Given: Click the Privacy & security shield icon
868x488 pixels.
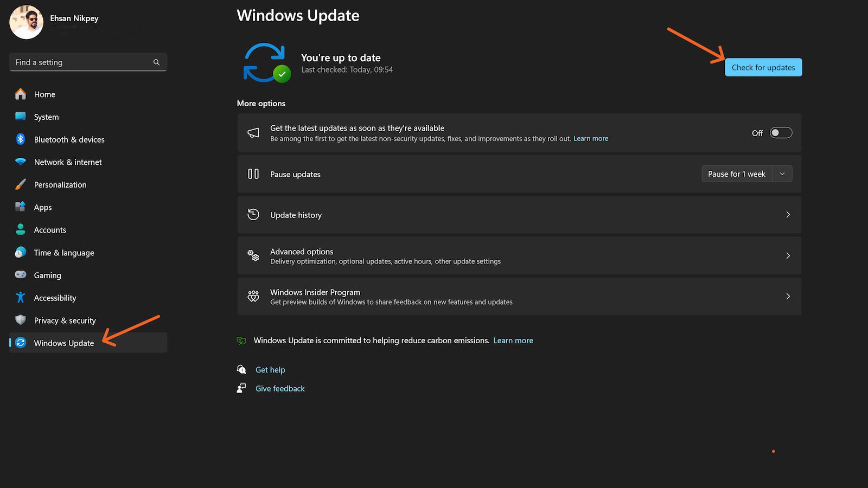Looking at the screenshot, I should (x=21, y=320).
